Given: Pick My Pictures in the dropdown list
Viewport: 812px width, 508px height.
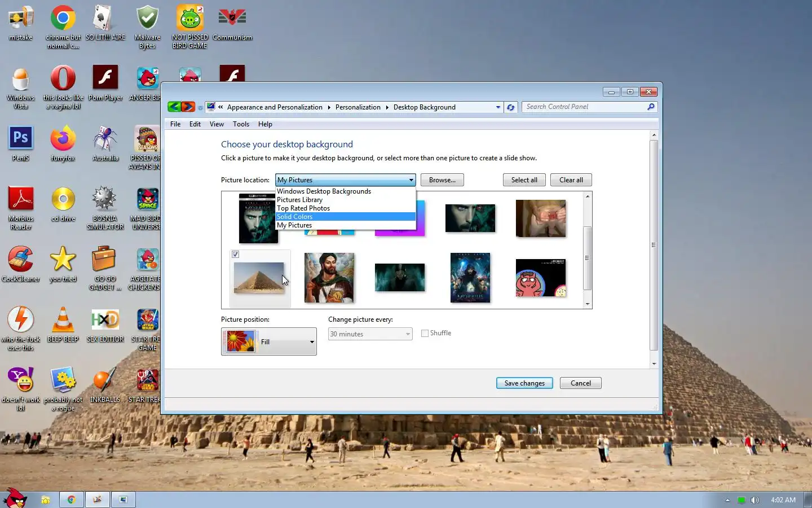Looking at the screenshot, I should tap(346, 225).
